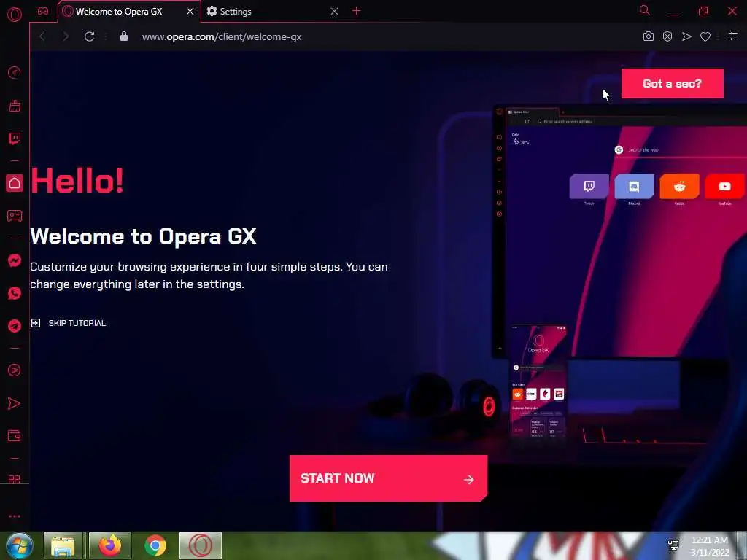Click the send-to-Flow arrow in the address bar
This screenshot has height=560, width=747.
686,36
